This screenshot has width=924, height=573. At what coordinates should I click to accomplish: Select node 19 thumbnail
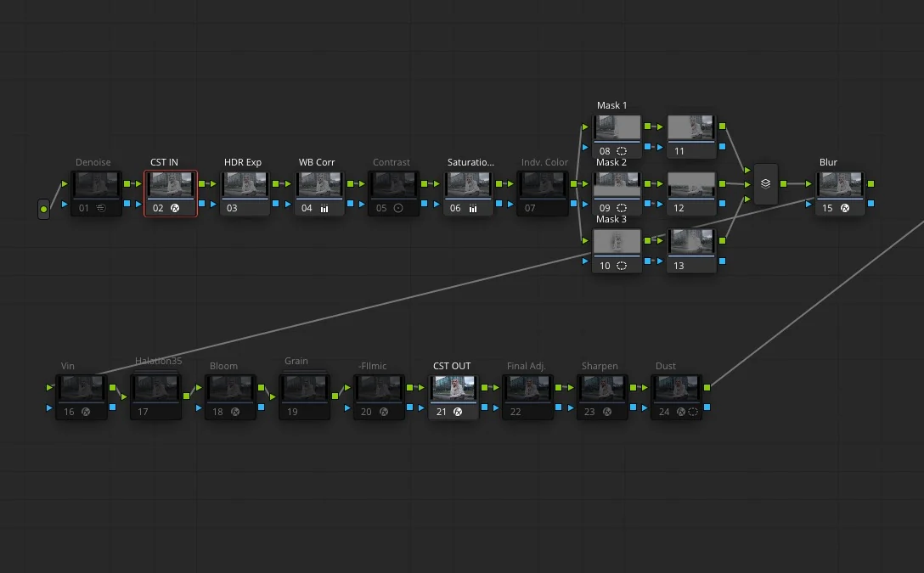[x=305, y=389]
